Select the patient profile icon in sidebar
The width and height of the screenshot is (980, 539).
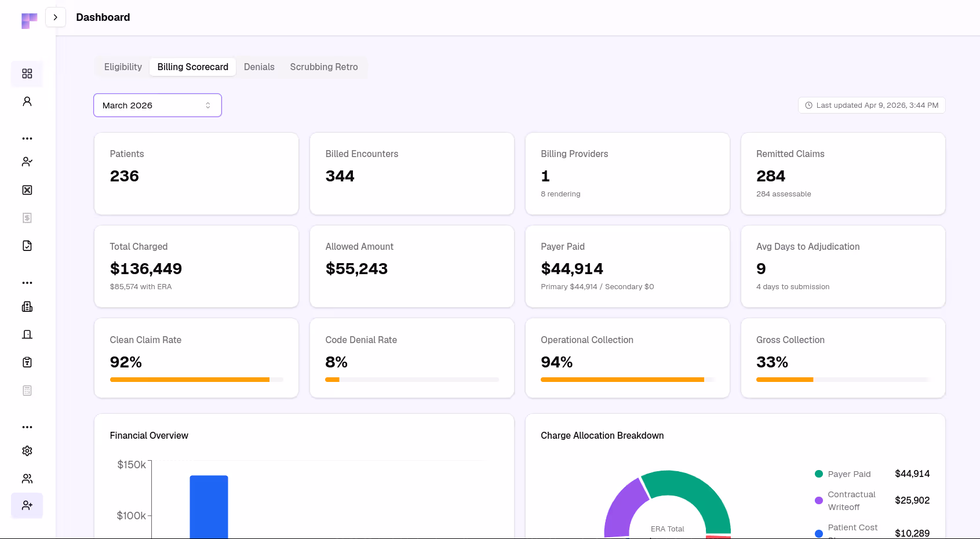(x=27, y=101)
